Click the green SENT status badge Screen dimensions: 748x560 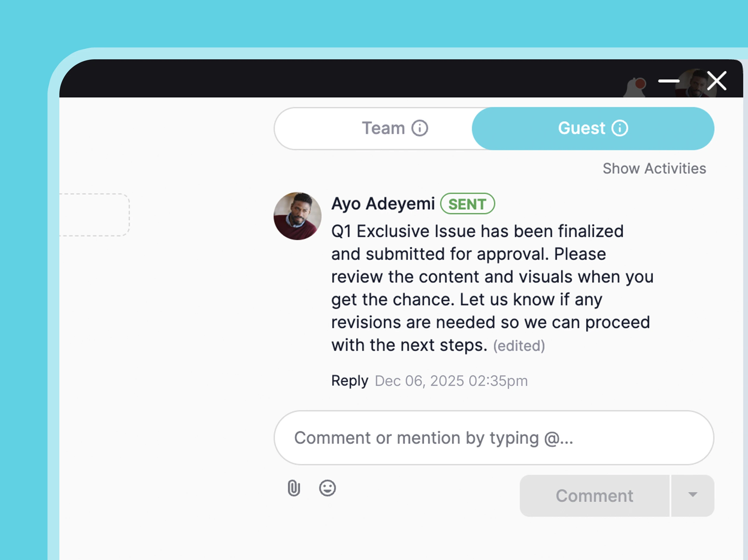pyautogui.click(x=467, y=203)
